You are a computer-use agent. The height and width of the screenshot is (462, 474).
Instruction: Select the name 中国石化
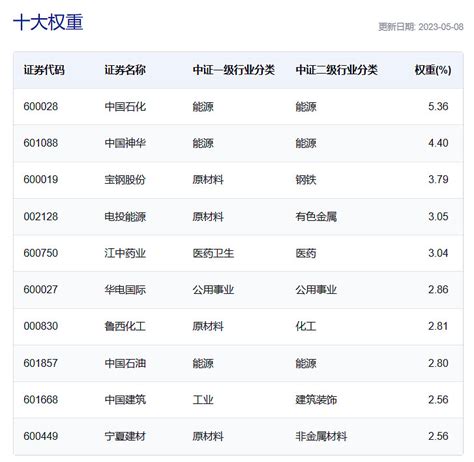125,107
